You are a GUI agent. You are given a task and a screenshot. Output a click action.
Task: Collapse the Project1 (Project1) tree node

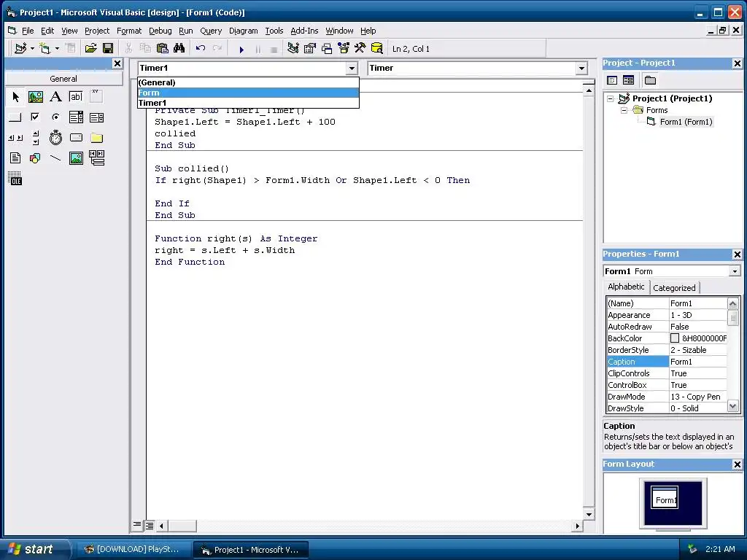(611, 98)
